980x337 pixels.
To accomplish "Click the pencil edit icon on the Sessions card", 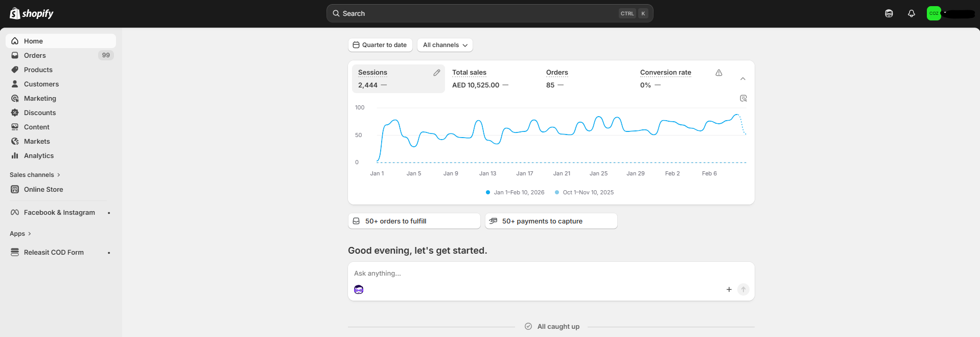I will pyautogui.click(x=436, y=73).
